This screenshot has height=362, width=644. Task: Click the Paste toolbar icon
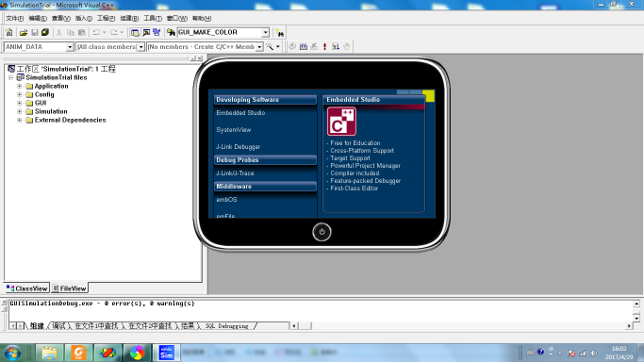[x=82, y=32]
